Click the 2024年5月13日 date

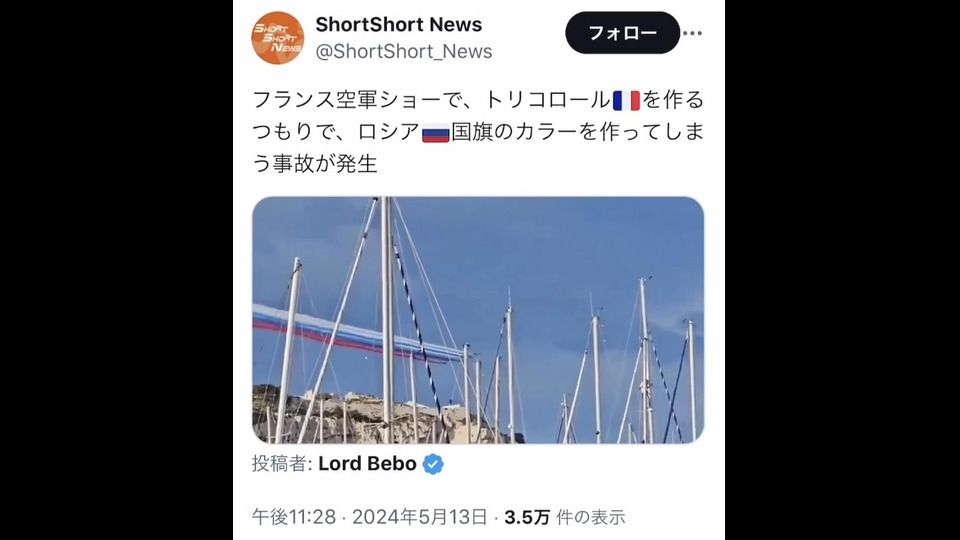pos(420,517)
